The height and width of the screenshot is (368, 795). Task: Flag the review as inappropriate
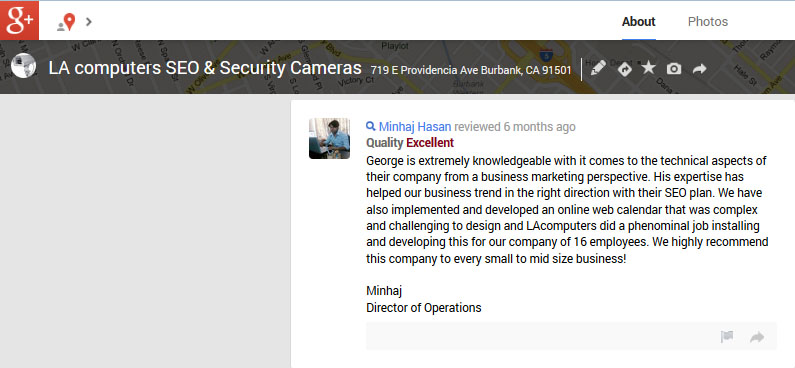(x=727, y=337)
